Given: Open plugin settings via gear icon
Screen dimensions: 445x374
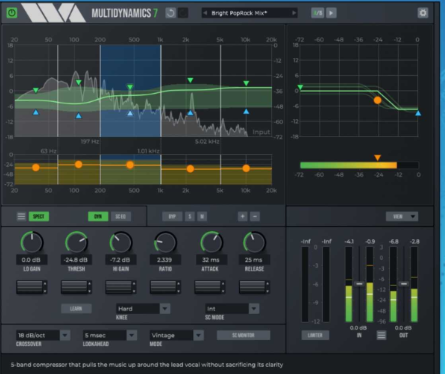Looking at the screenshot, I should (x=423, y=13).
